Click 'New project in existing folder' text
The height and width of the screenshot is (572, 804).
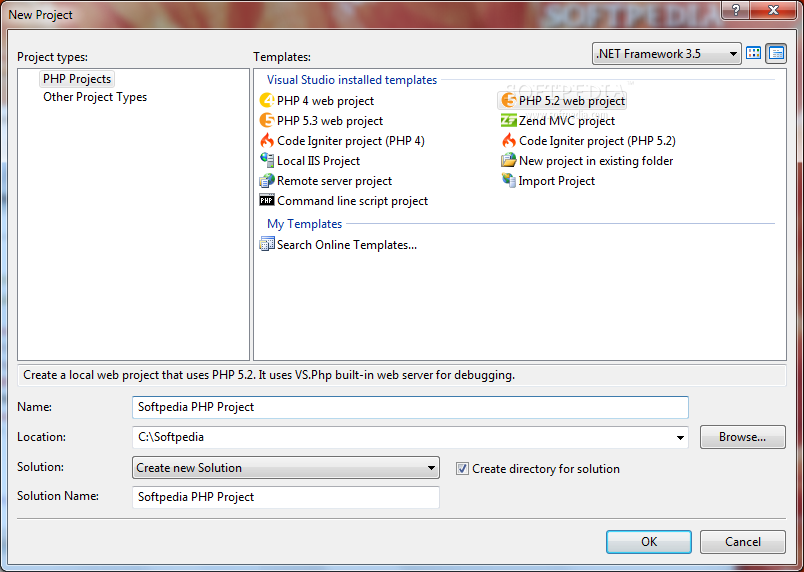(596, 161)
